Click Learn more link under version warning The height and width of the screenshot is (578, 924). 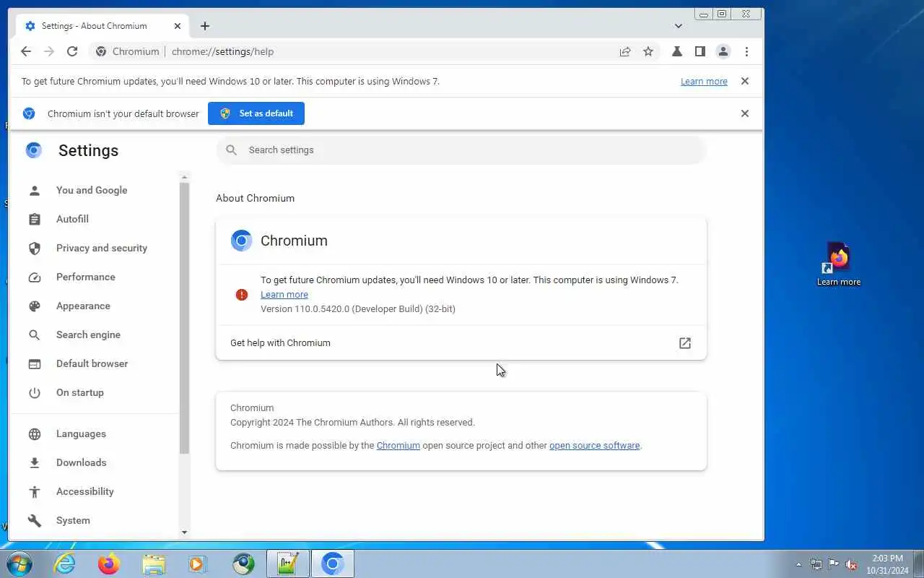[284, 294]
